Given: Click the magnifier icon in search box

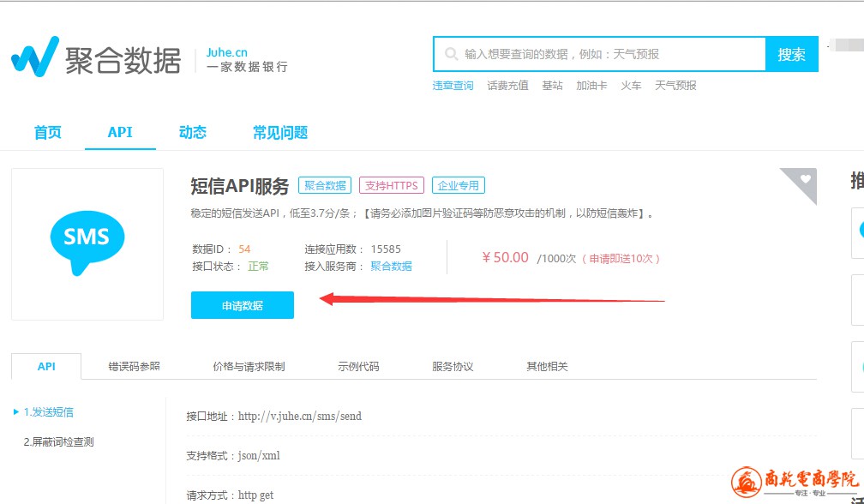Looking at the screenshot, I should click(451, 54).
